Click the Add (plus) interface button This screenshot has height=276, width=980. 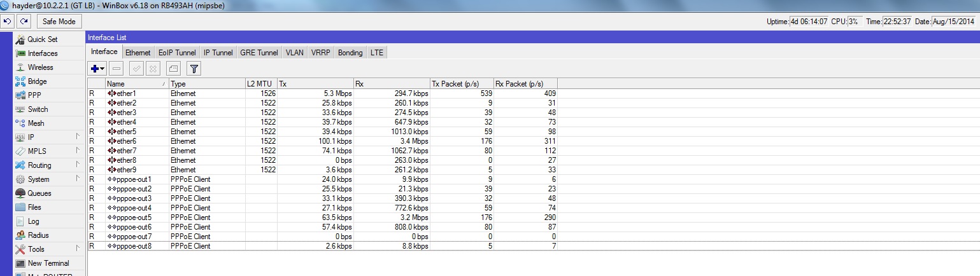pyautogui.click(x=97, y=68)
